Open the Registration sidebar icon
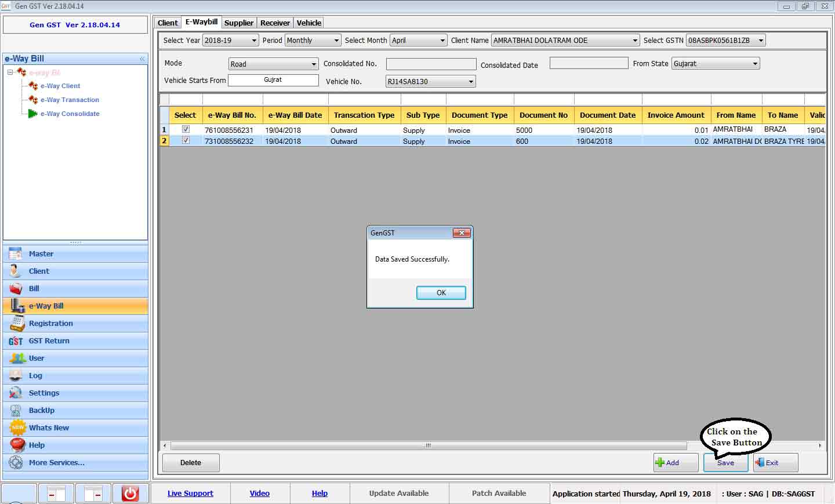This screenshot has height=504, width=835. [16, 324]
